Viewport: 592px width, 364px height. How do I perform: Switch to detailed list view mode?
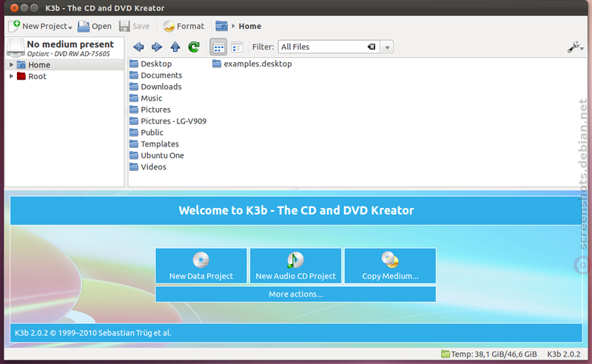(x=237, y=47)
